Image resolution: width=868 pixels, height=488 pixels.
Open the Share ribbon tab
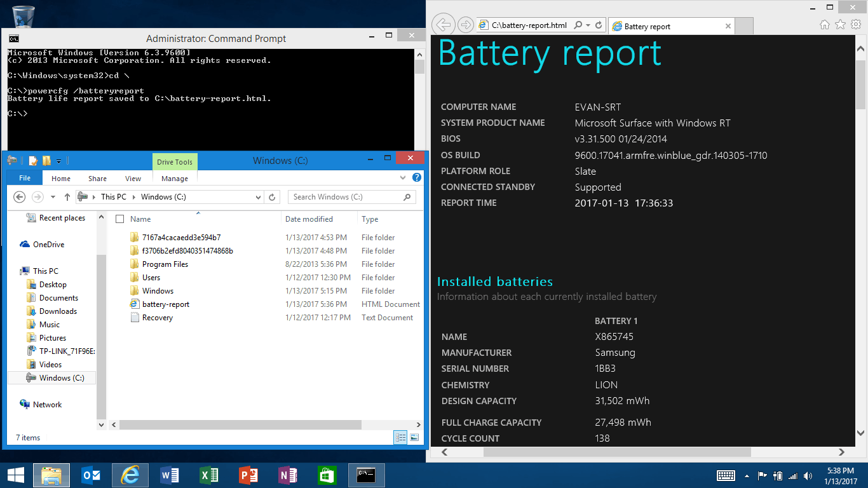tap(97, 179)
